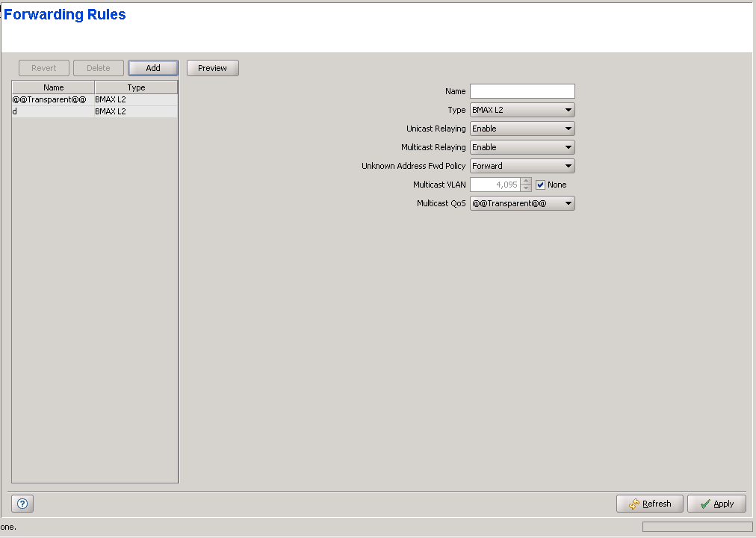
Task: Click the Apply button with checkmark
Action: point(716,504)
